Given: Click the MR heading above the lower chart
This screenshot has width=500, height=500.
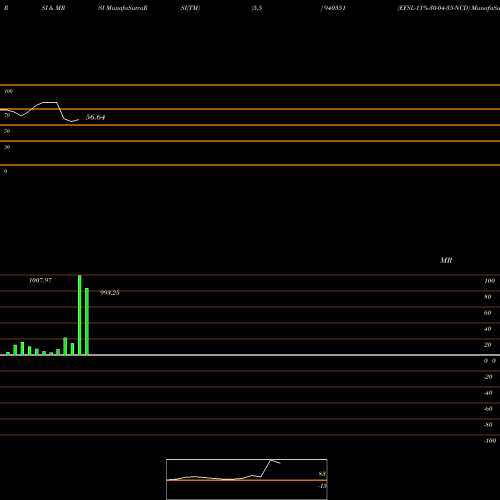Looking at the screenshot, I should pos(446,260).
